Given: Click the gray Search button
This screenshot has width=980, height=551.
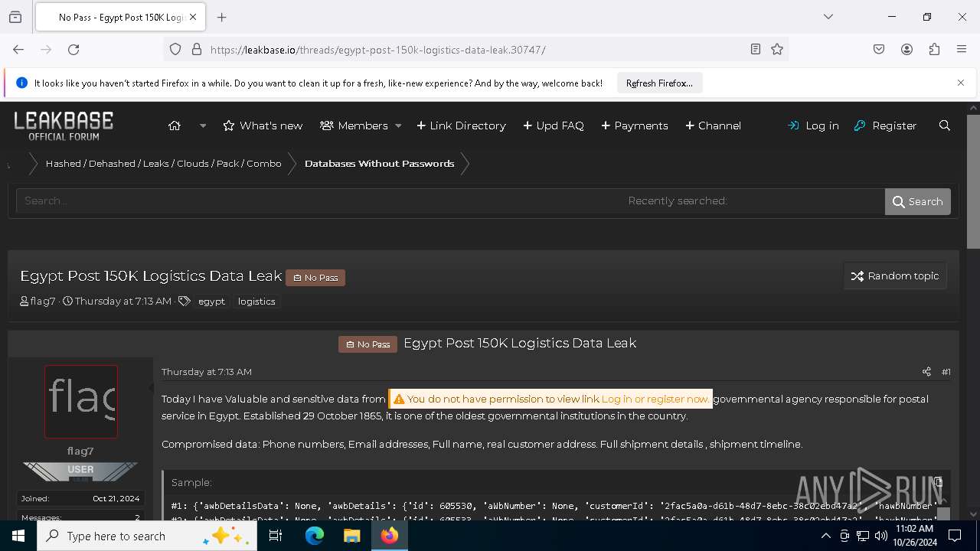Looking at the screenshot, I should point(917,201).
